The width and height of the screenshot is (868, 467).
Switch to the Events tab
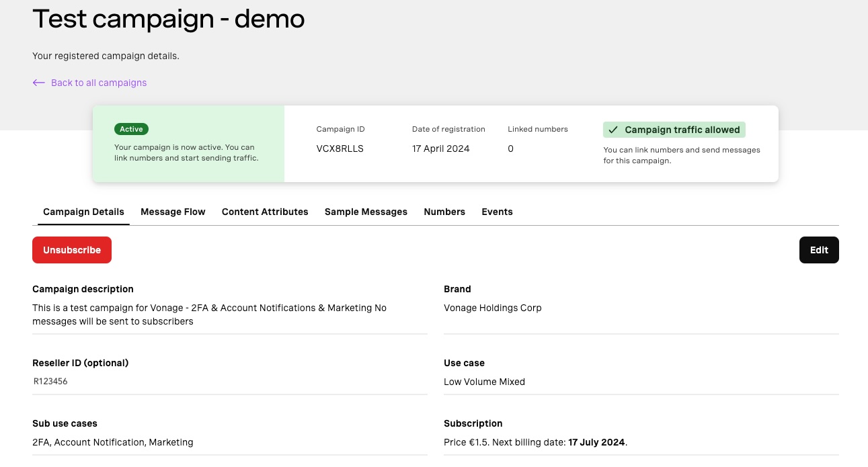coord(497,212)
